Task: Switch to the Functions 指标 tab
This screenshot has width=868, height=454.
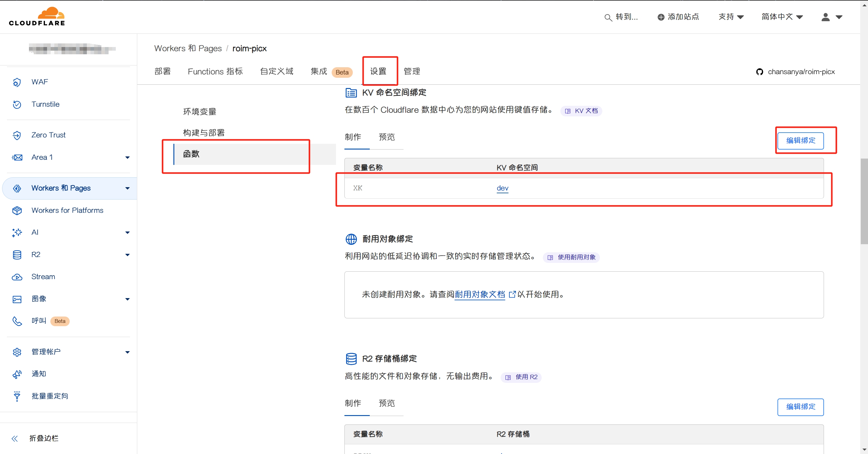Action: click(x=215, y=71)
